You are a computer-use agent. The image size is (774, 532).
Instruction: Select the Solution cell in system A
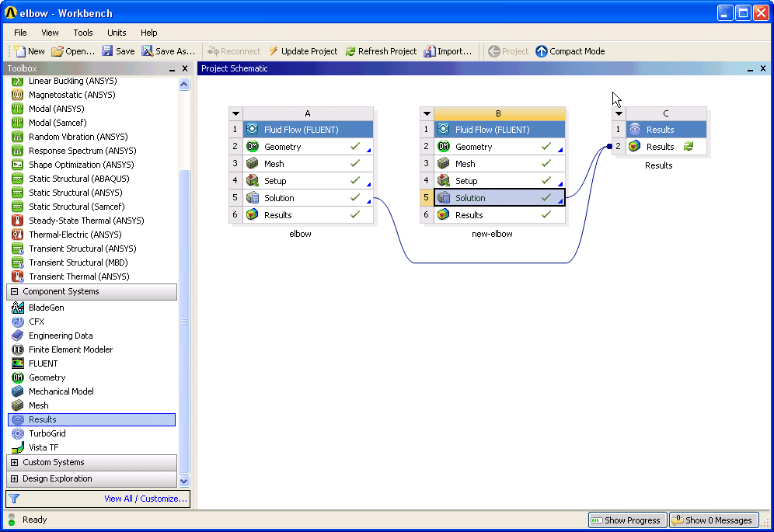coord(308,198)
